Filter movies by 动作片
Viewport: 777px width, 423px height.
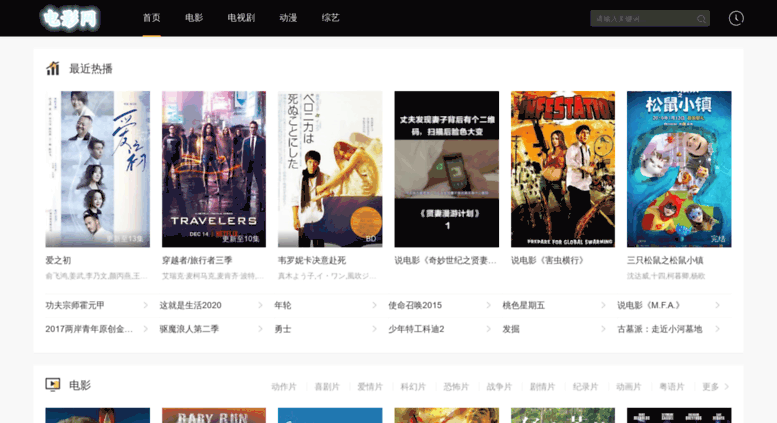[x=284, y=387]
